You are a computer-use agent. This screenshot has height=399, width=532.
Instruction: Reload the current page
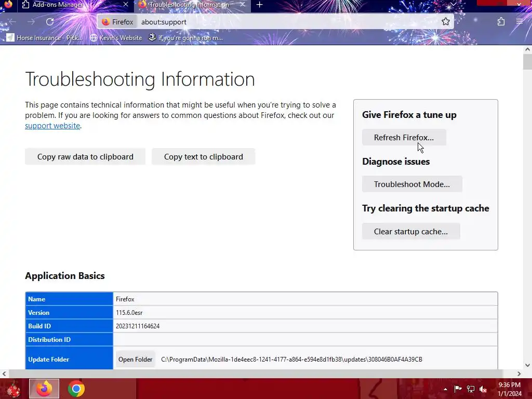click(50, 22)
